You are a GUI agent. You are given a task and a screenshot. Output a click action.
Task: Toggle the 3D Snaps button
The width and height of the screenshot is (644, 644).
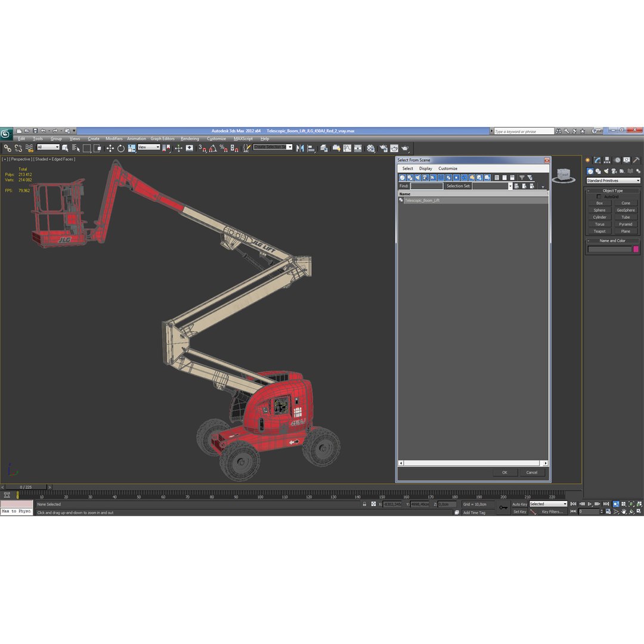[x=202, y=148]
